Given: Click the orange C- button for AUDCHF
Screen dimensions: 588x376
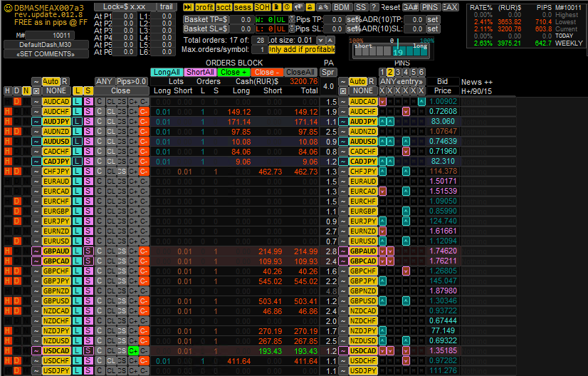Looking at the screenshot, I should (x=144, y=112).
